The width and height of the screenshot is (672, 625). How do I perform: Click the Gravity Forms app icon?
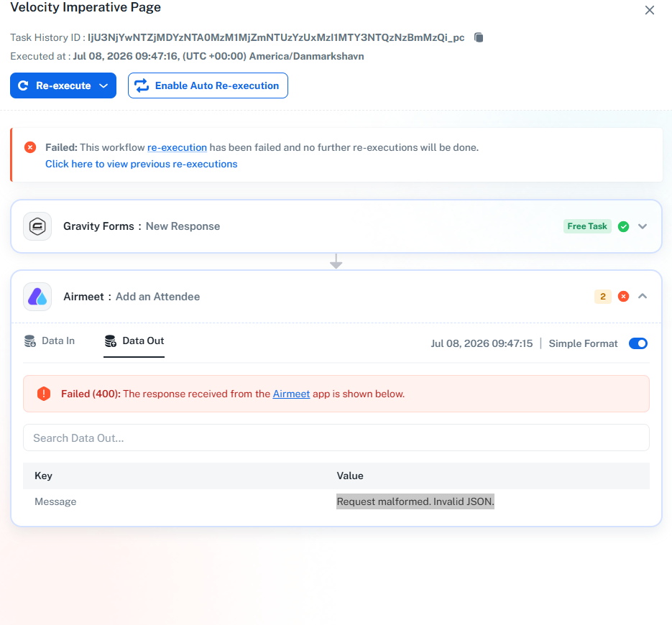click(37, 226)
